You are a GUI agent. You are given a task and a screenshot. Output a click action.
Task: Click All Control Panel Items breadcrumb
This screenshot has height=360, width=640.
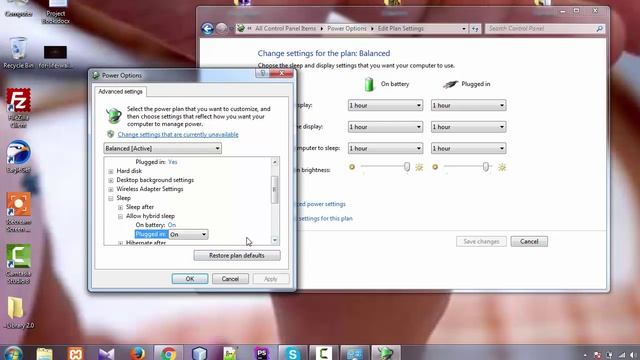pyautogui.click(x=285, y=29)
